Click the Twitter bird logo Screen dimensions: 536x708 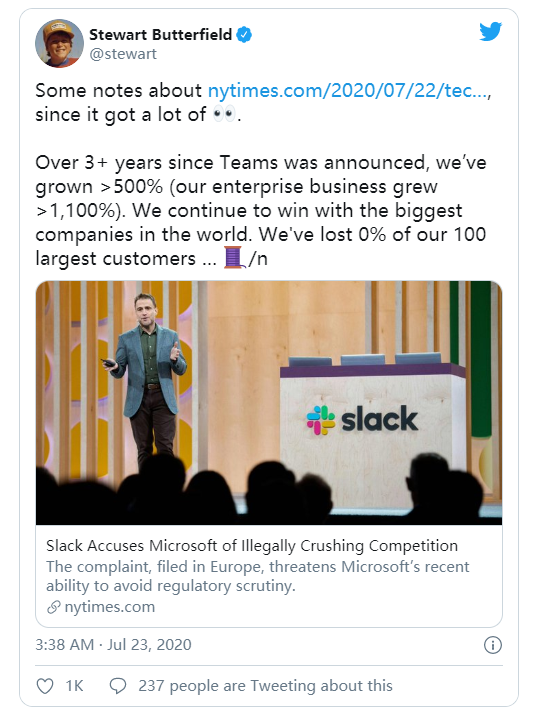(x=490, y=31)
